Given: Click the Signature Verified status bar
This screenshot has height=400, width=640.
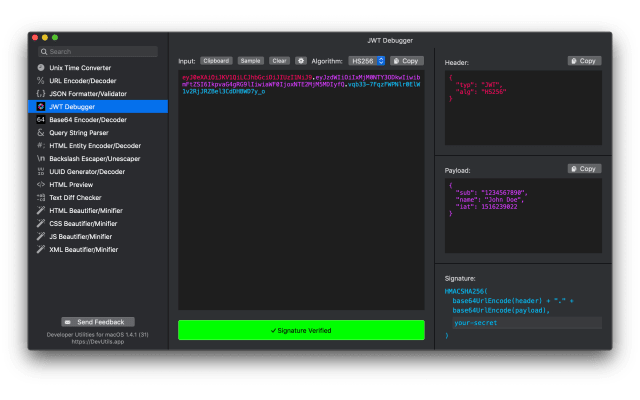Looking at the screenshot, I should tap(301, 330).
